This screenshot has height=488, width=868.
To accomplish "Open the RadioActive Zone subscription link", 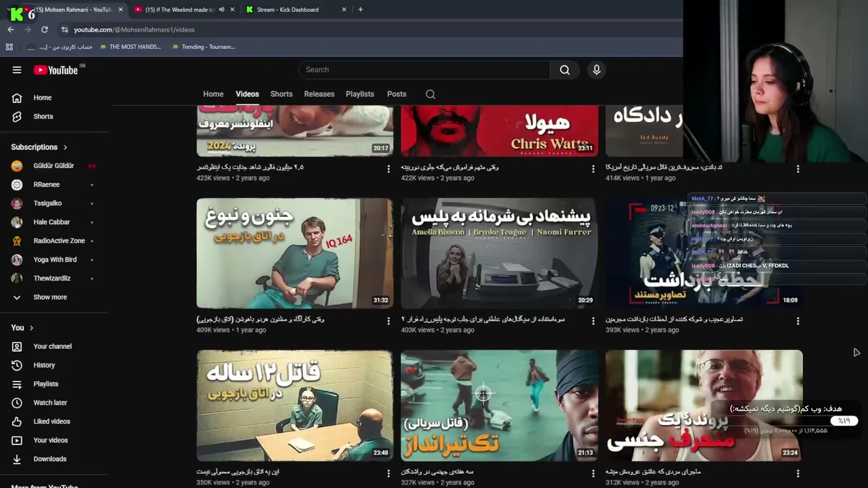I will point(59,241).
